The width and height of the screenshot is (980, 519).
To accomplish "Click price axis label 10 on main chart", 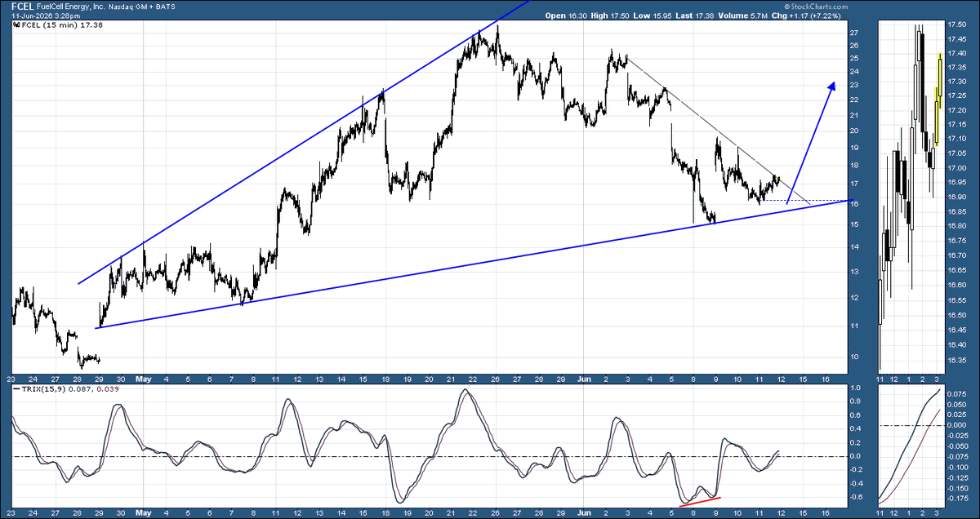I will point(853,357).
